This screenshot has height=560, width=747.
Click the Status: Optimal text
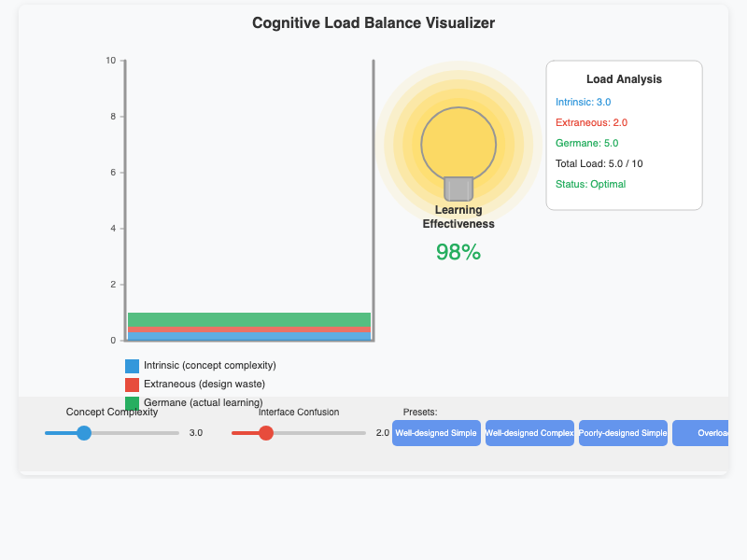589,184
